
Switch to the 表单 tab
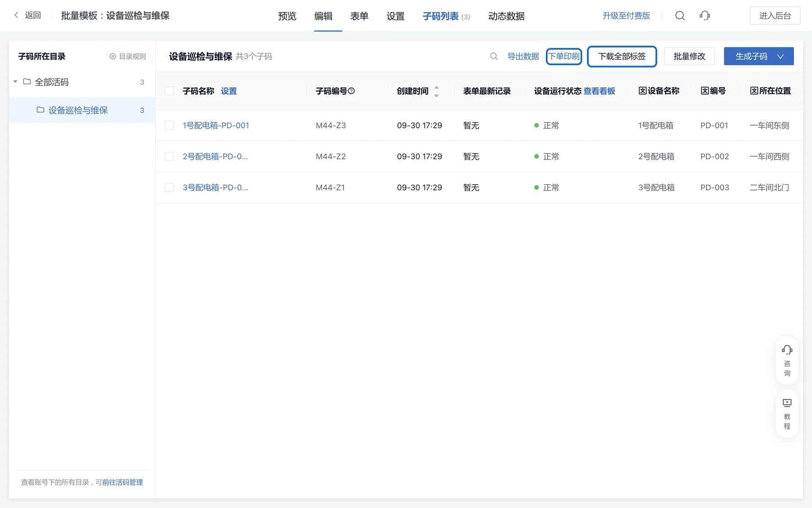(x=360, y=16)
